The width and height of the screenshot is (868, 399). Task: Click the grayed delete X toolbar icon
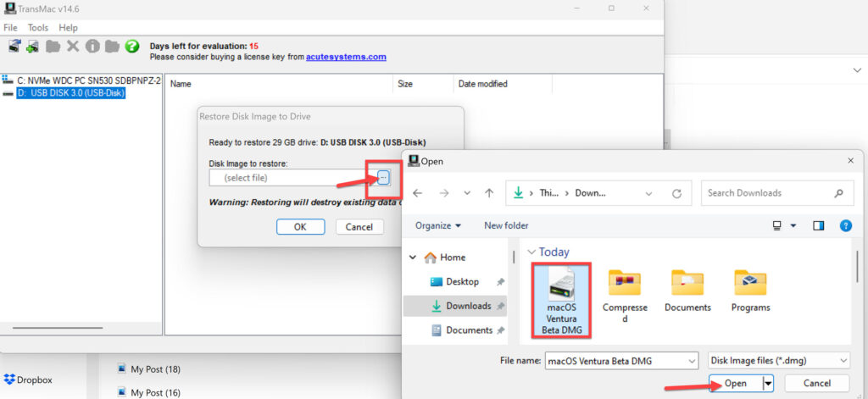(x=73, y=47)
